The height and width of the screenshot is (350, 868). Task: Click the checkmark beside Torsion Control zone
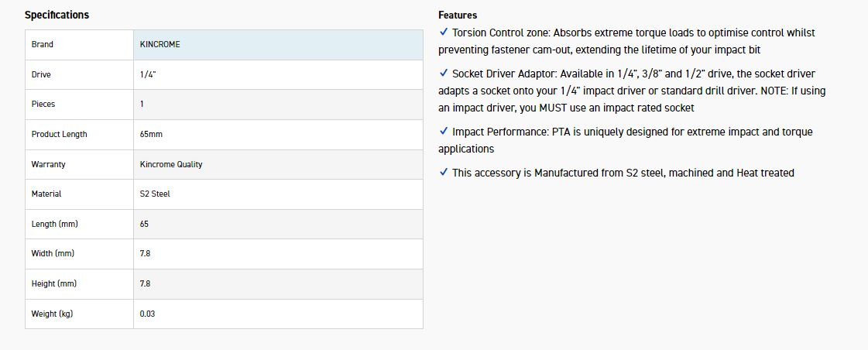pos(444,33)
